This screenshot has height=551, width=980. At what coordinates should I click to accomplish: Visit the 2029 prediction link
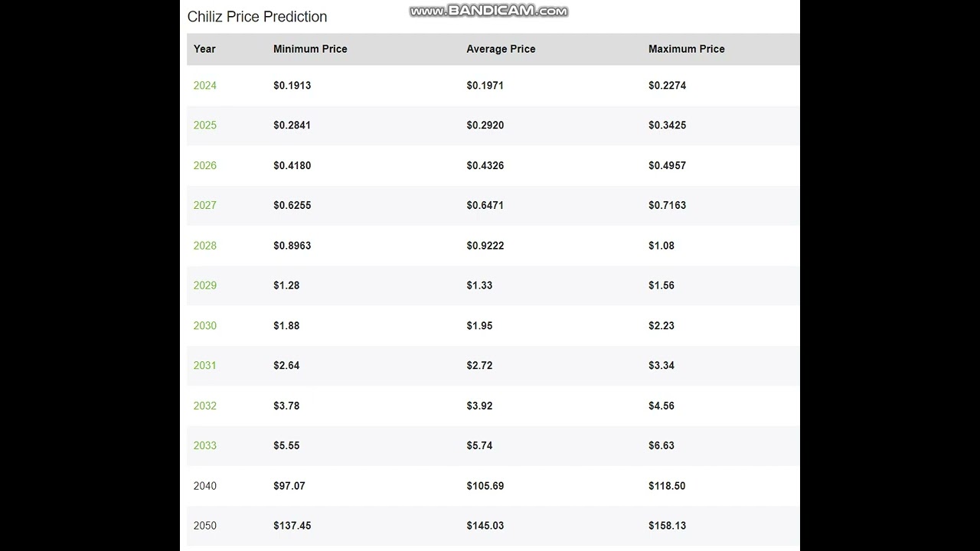pyautogui.click(x=204, y=285)
